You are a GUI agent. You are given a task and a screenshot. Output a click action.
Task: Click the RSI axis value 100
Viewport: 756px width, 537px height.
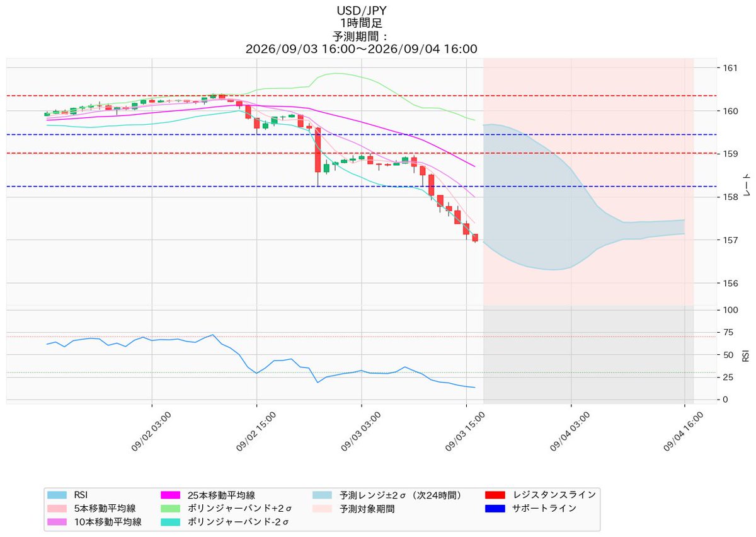point(731,310)
